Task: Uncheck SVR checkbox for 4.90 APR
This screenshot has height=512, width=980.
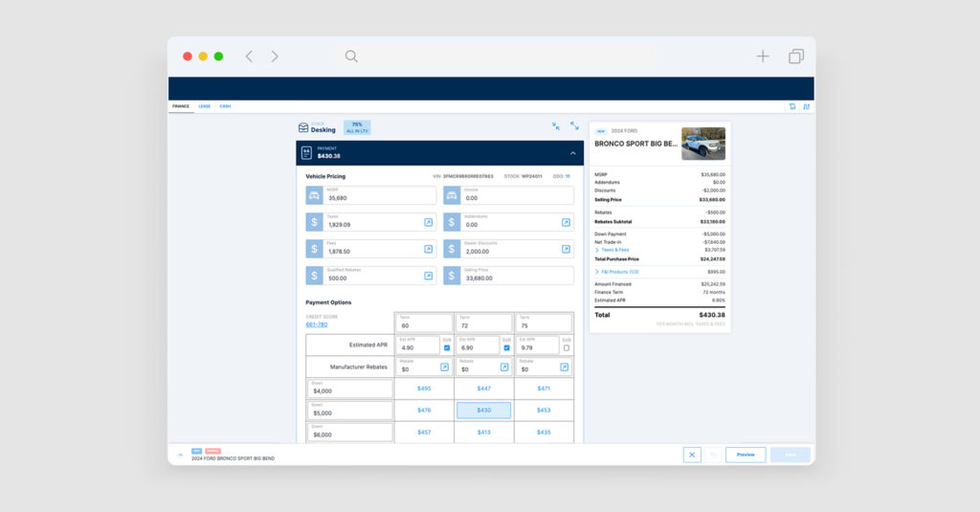Action: pos(447,348)
